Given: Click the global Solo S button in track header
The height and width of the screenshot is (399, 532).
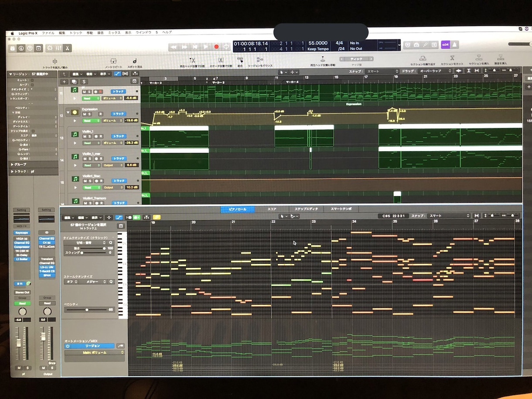Looking at the screenshot, I should click(84, 82).
